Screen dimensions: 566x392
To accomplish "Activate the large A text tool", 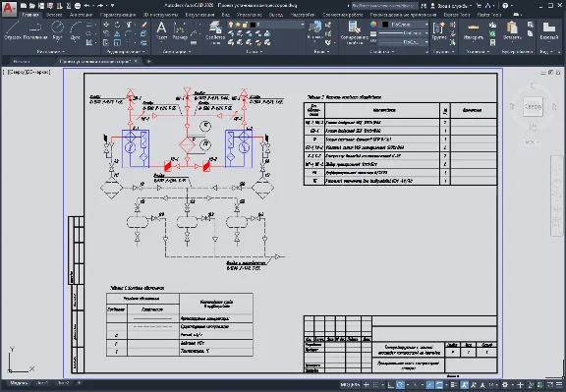I will coord(161,30).
